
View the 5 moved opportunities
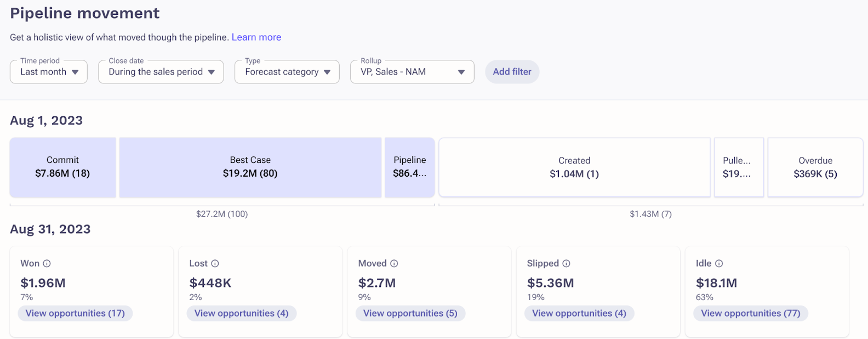(x=410, y=313)
